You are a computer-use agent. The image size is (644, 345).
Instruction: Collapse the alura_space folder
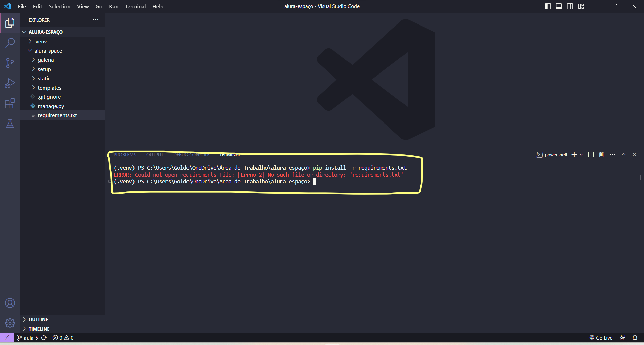63,51
